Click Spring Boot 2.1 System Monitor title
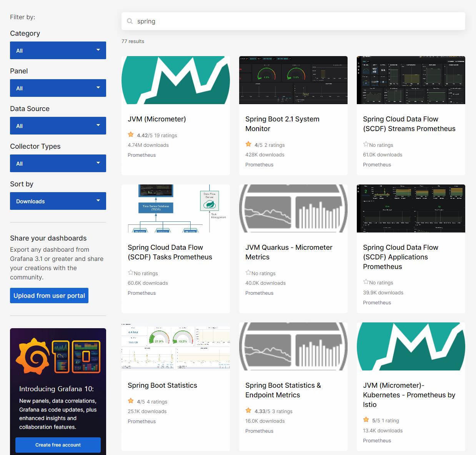The image size is (476, 455). click(282, 124)
